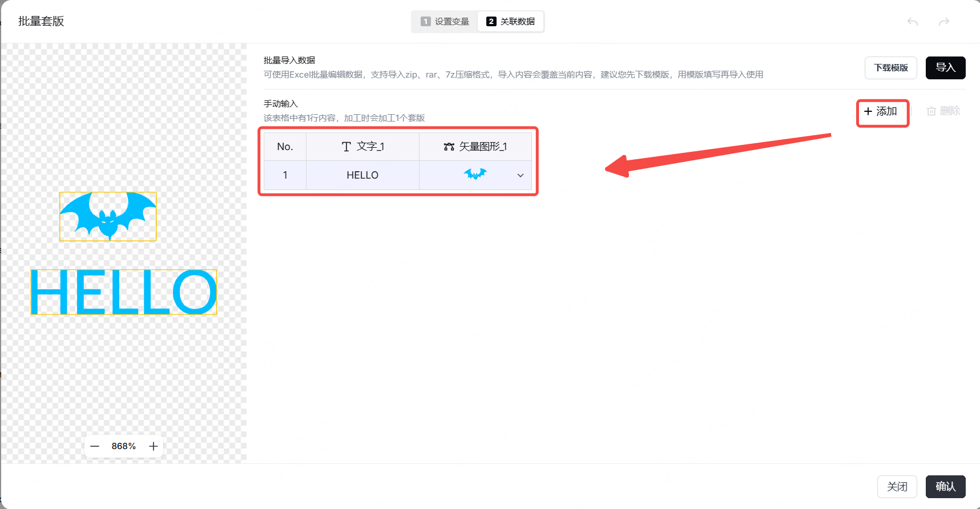Open the 关联数据 step tab
980x509 pixels.
[511, 22]
